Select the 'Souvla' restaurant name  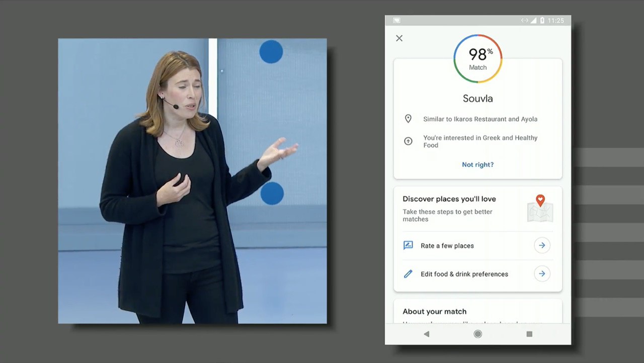coord(478,99)
